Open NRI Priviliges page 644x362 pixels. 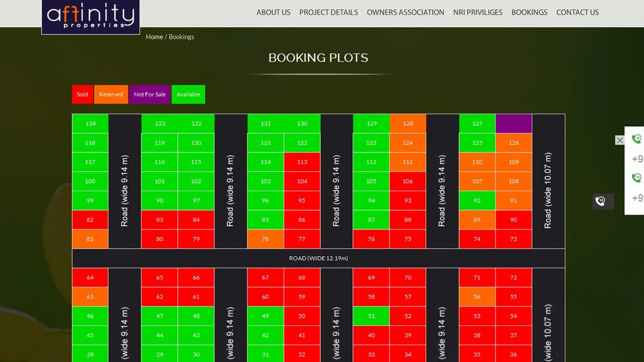pos(478,12)
